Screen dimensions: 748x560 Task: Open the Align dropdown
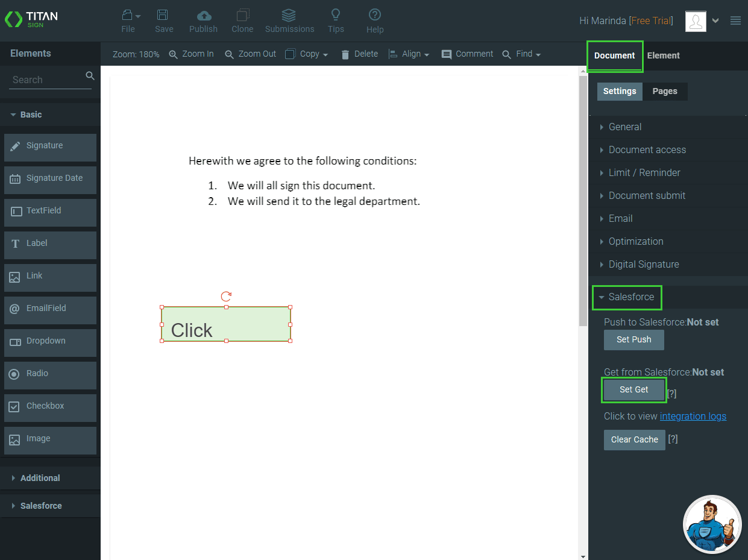pos(409,54)
